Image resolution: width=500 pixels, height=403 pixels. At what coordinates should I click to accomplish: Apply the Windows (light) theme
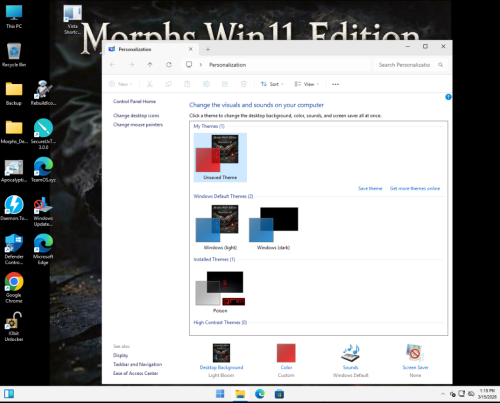pos(220,228)
